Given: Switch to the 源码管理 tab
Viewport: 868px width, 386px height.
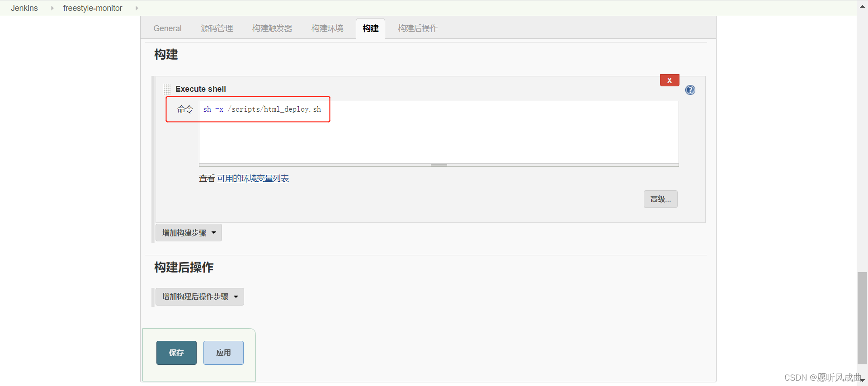Looking at the screenshot, I should click(217, 28).
